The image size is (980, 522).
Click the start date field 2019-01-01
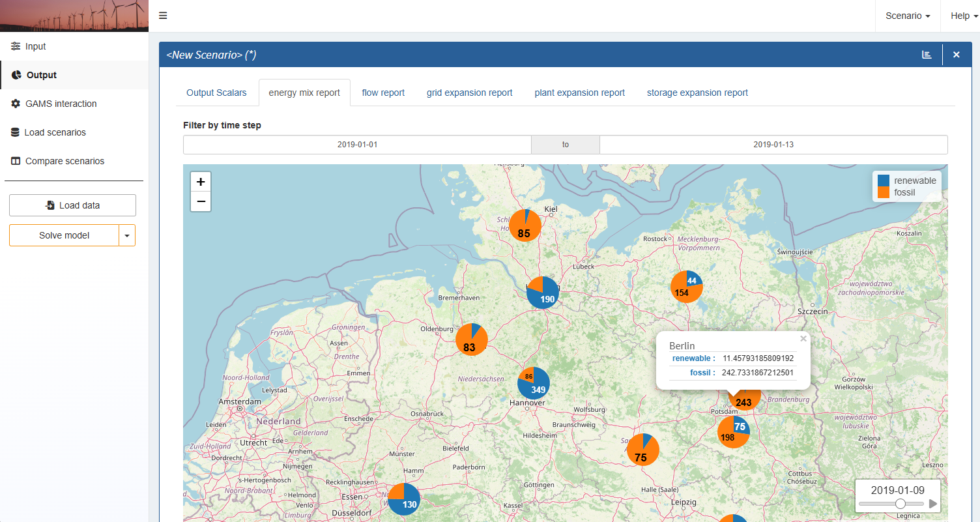coord(357,145)
